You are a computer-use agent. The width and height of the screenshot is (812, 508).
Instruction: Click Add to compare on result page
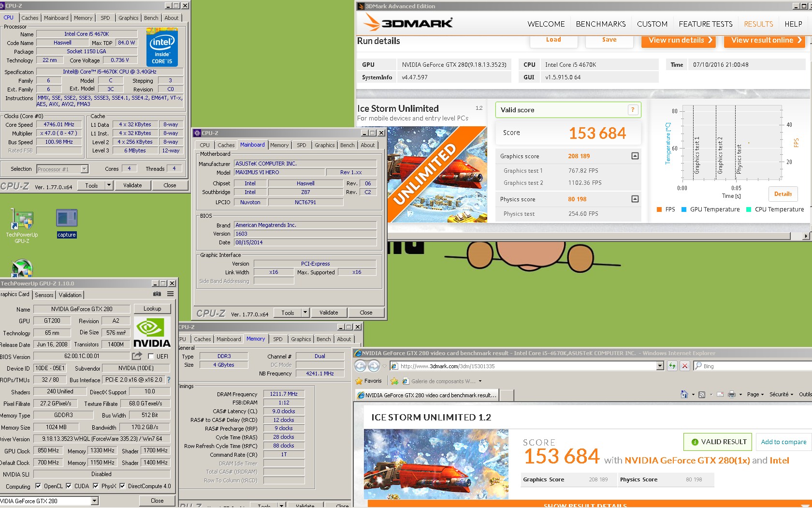pos(783,442)
